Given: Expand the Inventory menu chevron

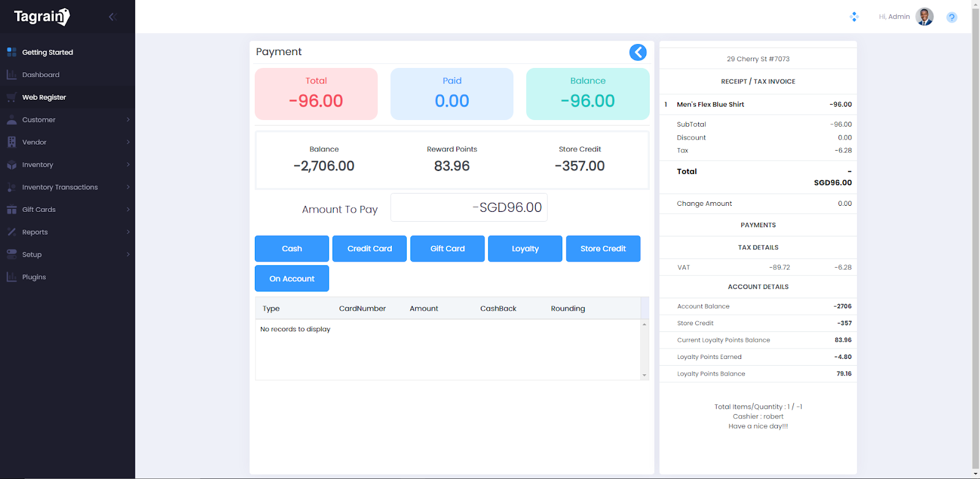Looking at the screenshot, I should (x=128, y=165).
